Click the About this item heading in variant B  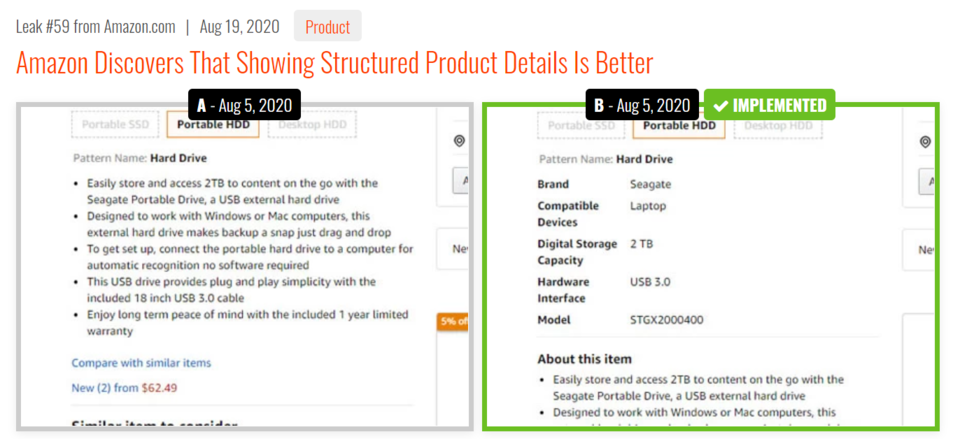(584, 359)
